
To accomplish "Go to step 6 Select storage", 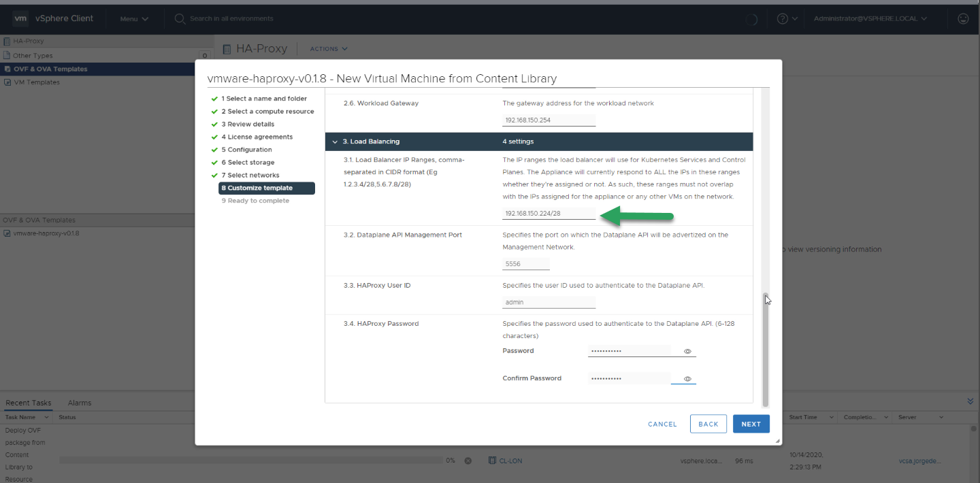I will [248, 163].
